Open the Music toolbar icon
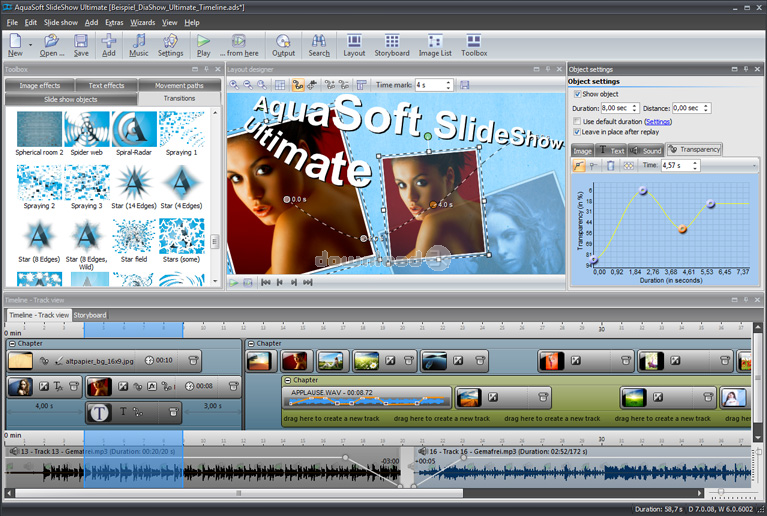This screenshot has height=516, width=767. click(x=139, y=45)
